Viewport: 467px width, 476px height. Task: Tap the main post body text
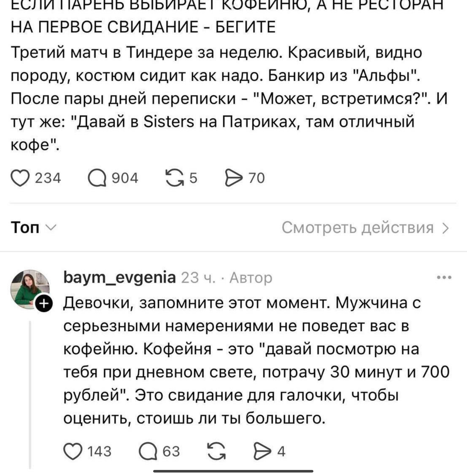(216, 98)
